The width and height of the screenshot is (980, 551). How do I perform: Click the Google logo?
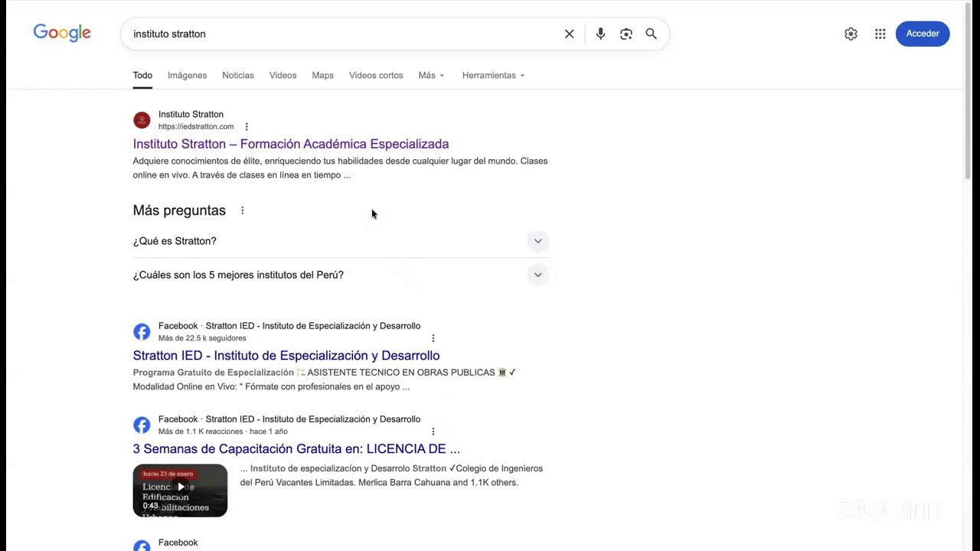coord(62,33)
